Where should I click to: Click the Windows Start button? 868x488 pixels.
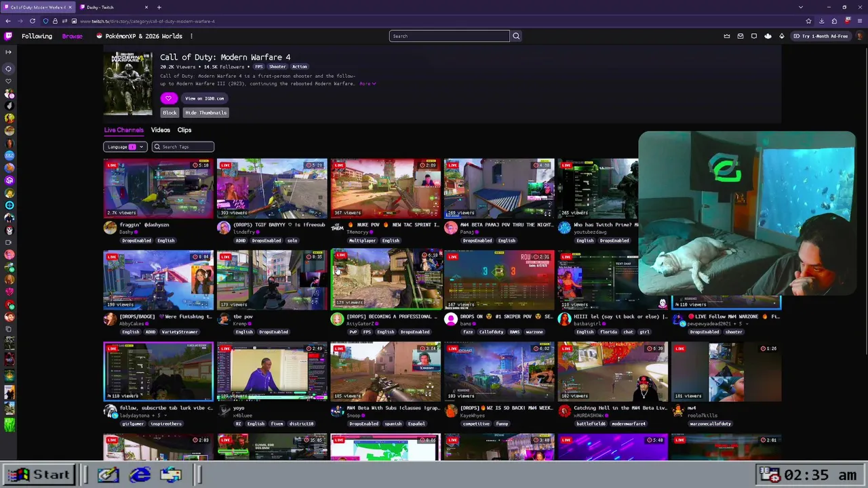[x=39, y=474]
